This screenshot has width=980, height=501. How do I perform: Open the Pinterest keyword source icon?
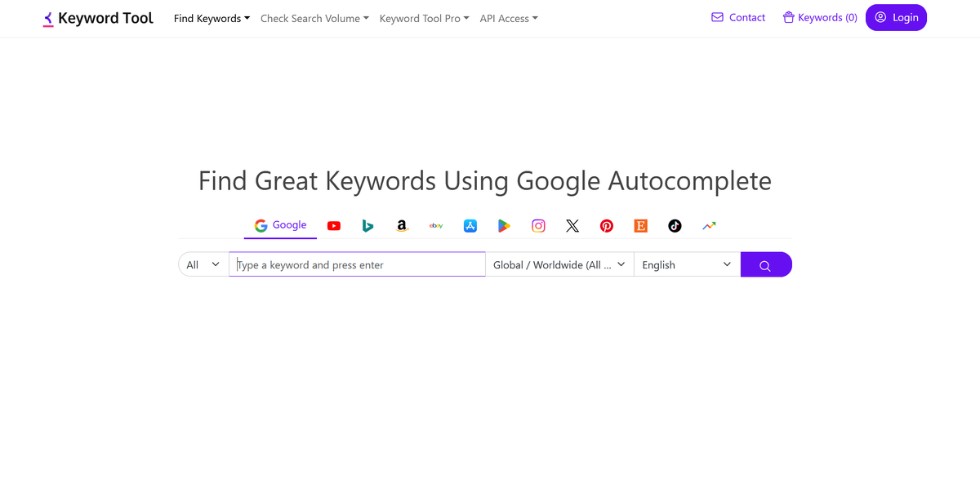coord(607,226)
